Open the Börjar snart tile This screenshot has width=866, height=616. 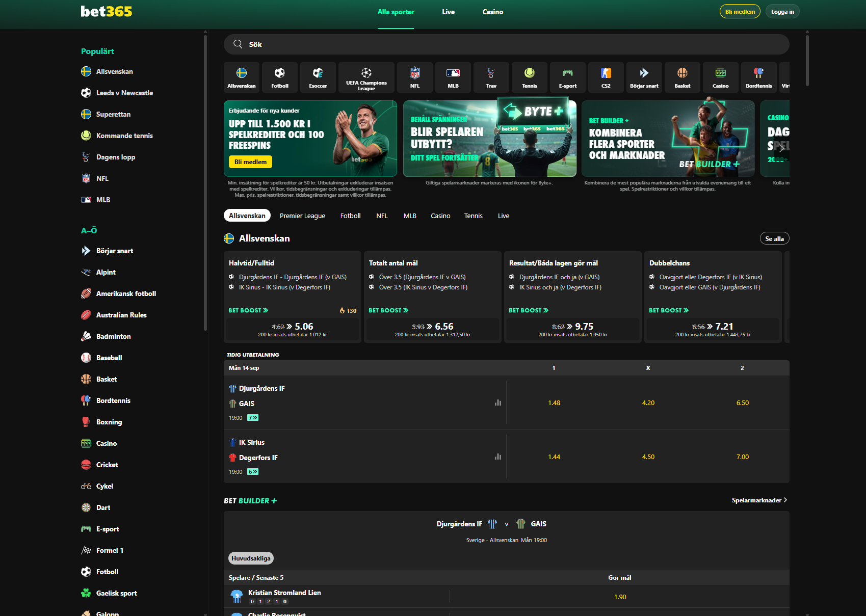[644, 77]
